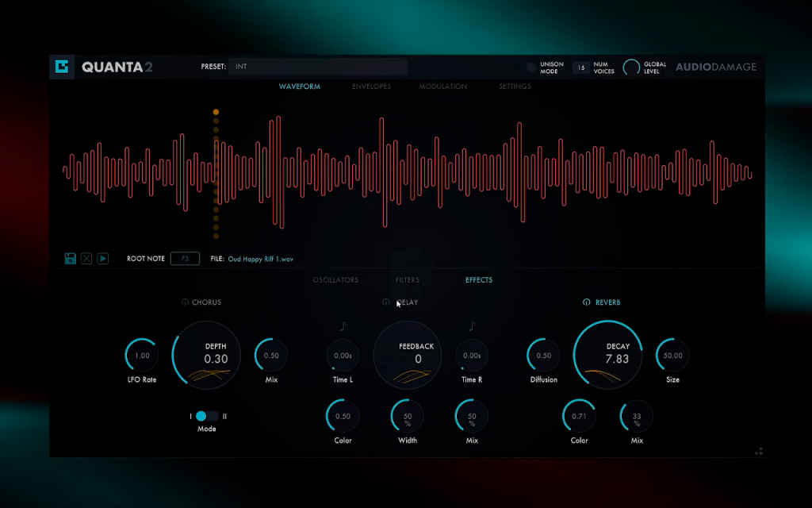Click the Chorus Depth large knob
The image size is (812, 508).
click(x=206, y=355)
